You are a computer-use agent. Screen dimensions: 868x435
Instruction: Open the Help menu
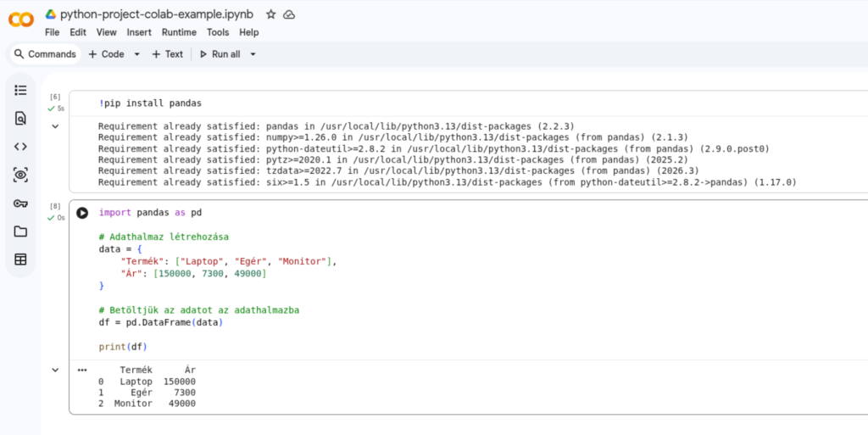249,33
